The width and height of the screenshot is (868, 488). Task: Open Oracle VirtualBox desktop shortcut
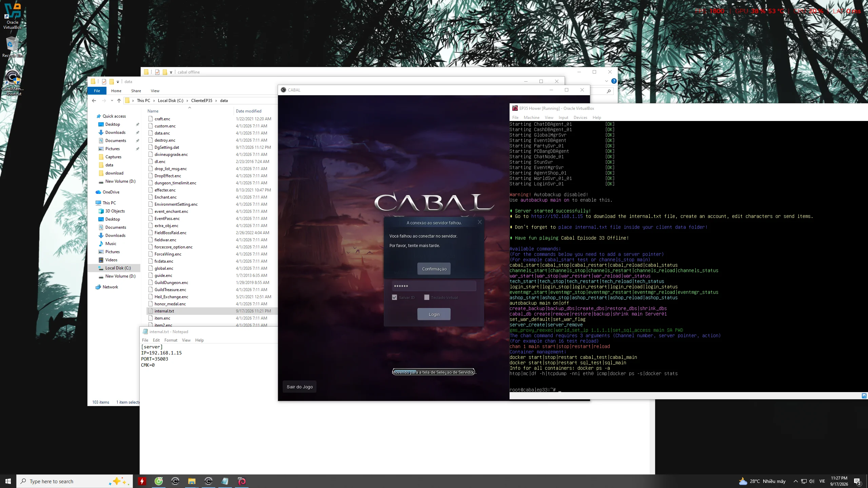pyautogui.click(x=13, y=16)
